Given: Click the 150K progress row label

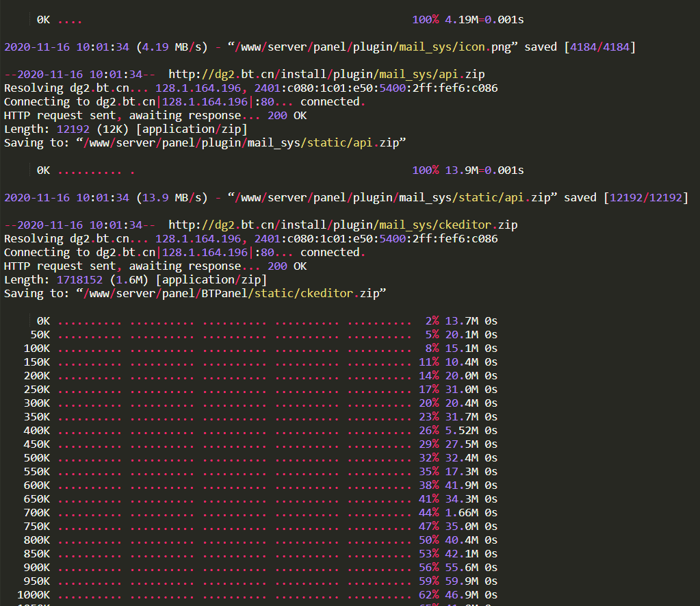Looking at the screenshot, I should click(x=36, y=362).
